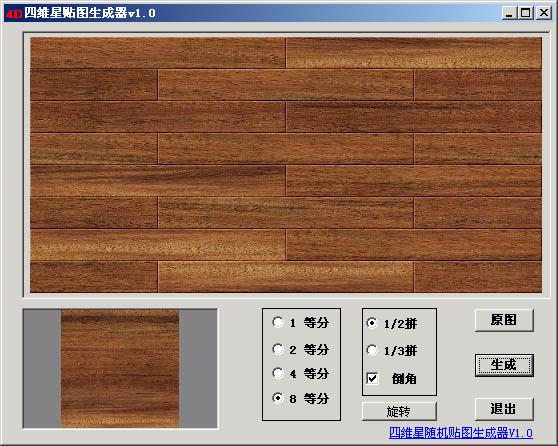
Task: Open the 四维星随机贴图生成器V1.0 link
Action: pyautogui.click(x=461, y=433)
